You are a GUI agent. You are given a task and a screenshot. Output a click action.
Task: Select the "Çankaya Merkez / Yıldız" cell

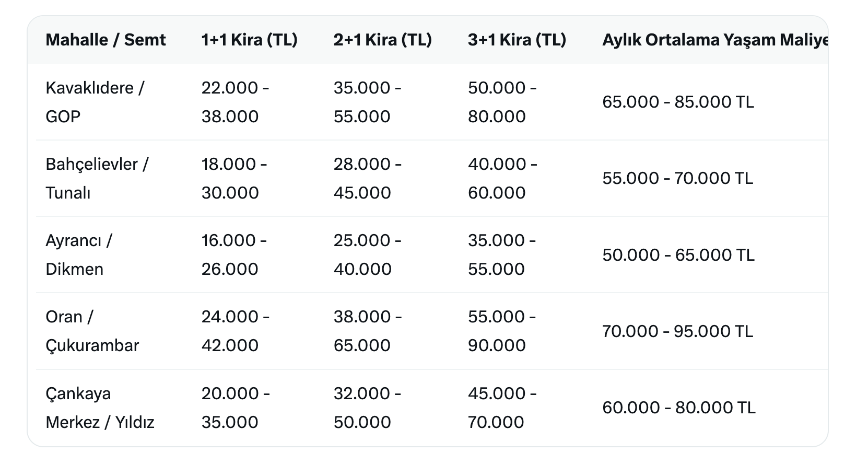100,408
